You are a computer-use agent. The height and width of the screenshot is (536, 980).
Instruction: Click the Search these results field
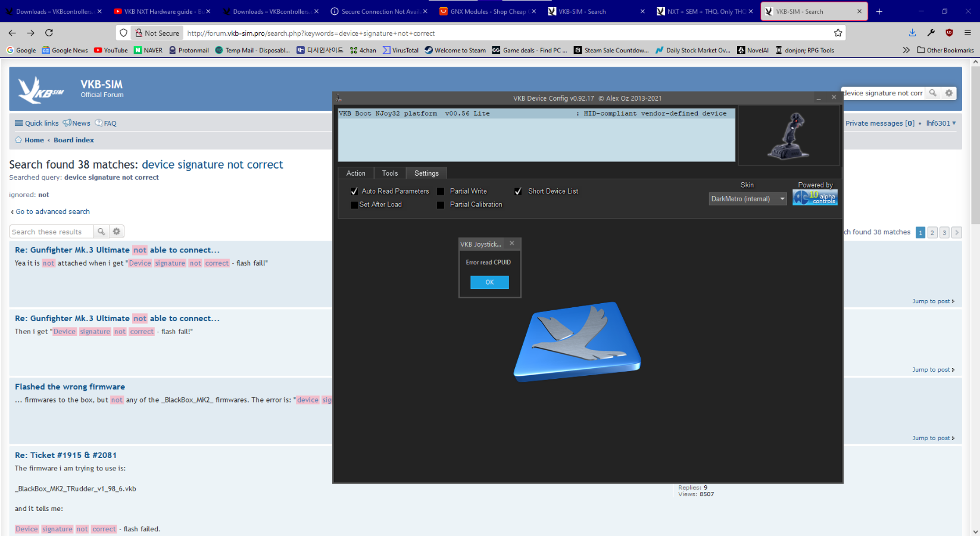[51, 232]
